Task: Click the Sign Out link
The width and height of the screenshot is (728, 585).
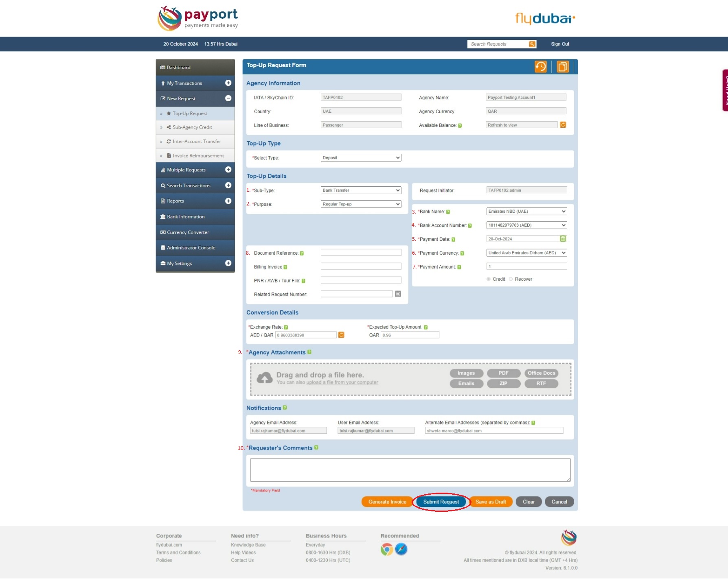Action: (560, 44)
